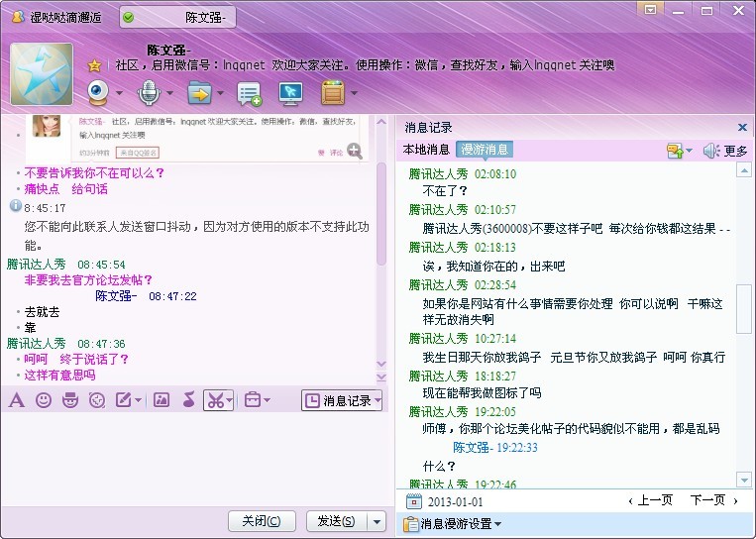This screenshot has height=539, width=756.
Task: Switch to 漫游消息 tab
Action: (x=485, y=150)
